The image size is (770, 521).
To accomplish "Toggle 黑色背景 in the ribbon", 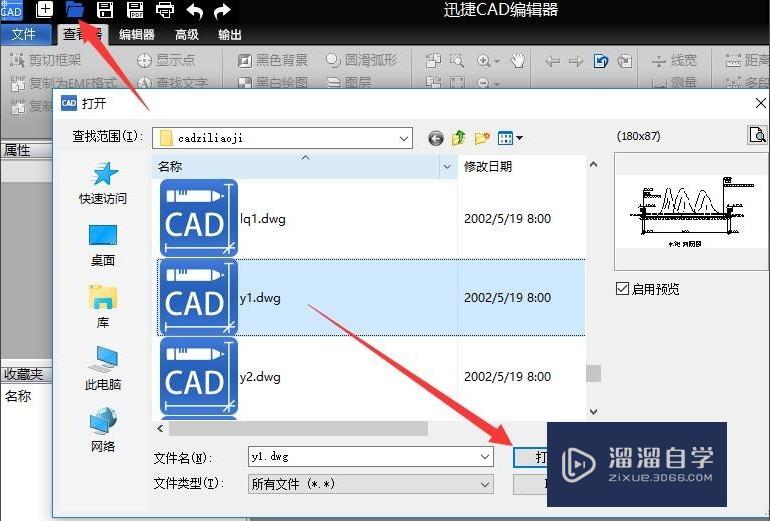I will 272,60.
